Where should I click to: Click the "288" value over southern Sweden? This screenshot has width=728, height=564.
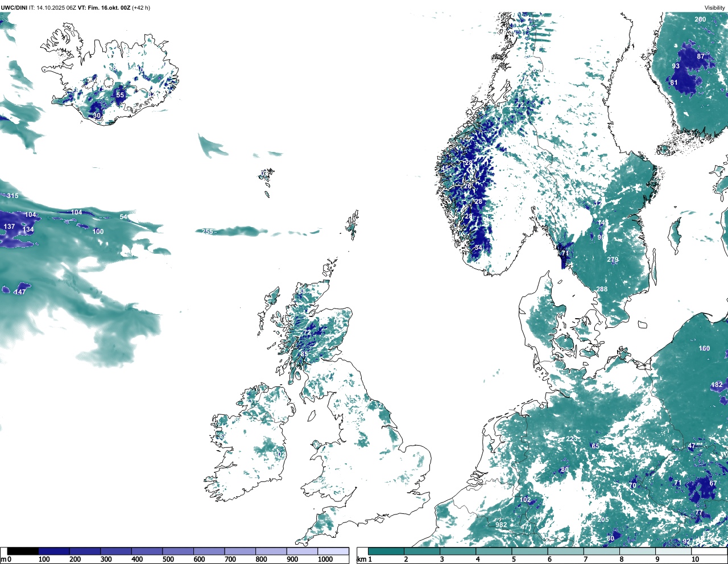point(602,289)
